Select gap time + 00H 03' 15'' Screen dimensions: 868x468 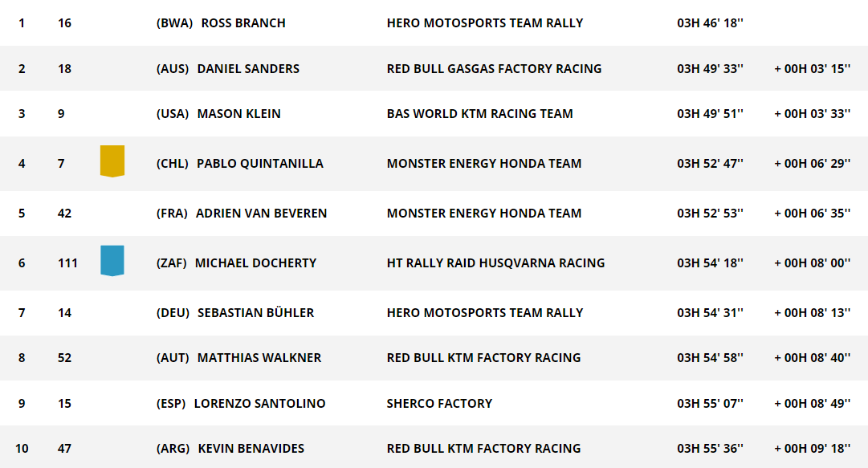click(812, 68)
